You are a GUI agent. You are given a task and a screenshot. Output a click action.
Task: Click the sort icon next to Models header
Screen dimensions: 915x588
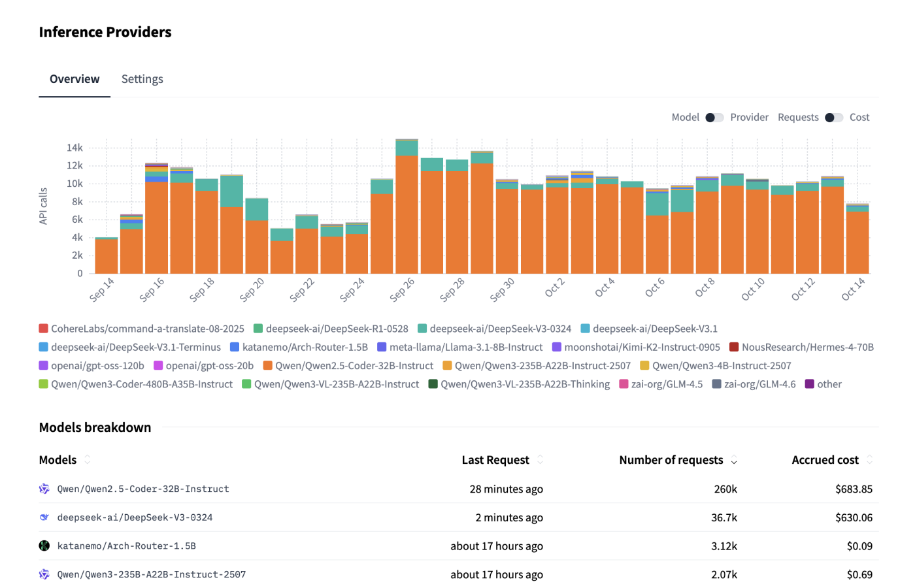(87, 460)
